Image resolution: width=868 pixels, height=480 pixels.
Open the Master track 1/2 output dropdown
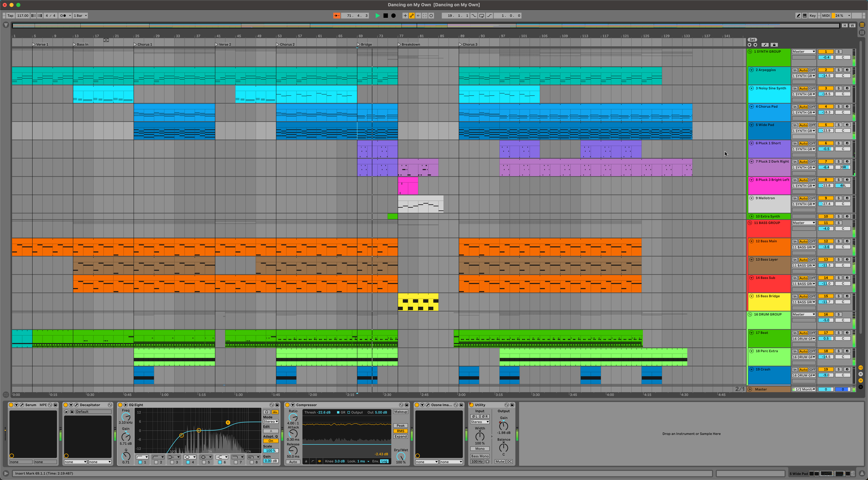[804, 389]
